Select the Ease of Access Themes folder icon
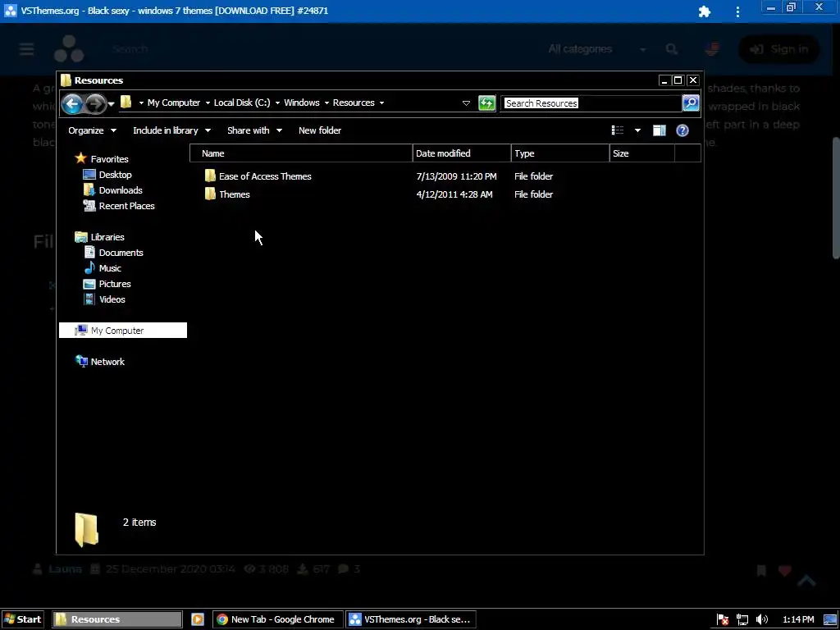Image resolution: width=840 pixels, height=630 pixels. coord(210,176)
